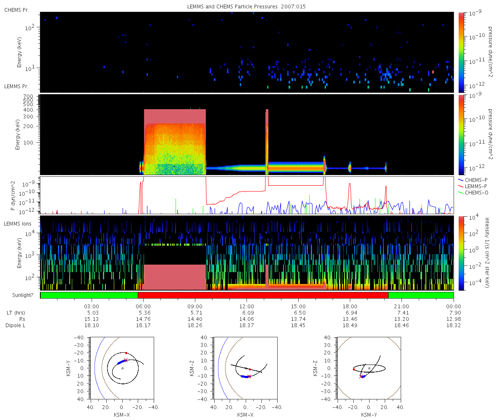Click the 03:00 time axis label
Screen dimensions: 504x420
[x=92, y=306]
